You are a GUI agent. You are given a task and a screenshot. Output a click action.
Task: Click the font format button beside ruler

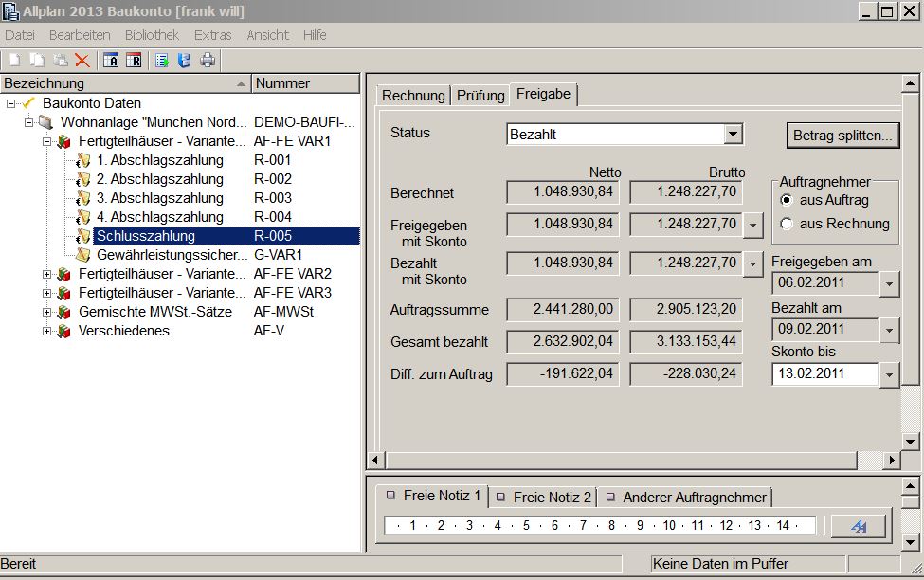pos(859,526)
